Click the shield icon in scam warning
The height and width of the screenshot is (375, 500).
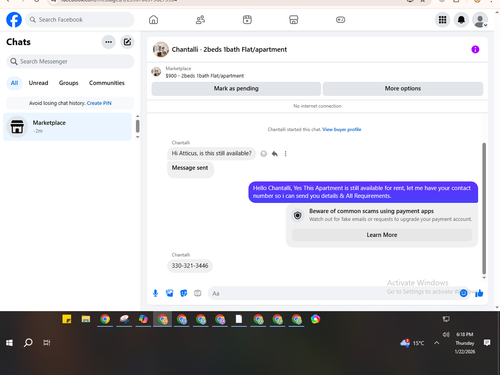pos(298,215)
